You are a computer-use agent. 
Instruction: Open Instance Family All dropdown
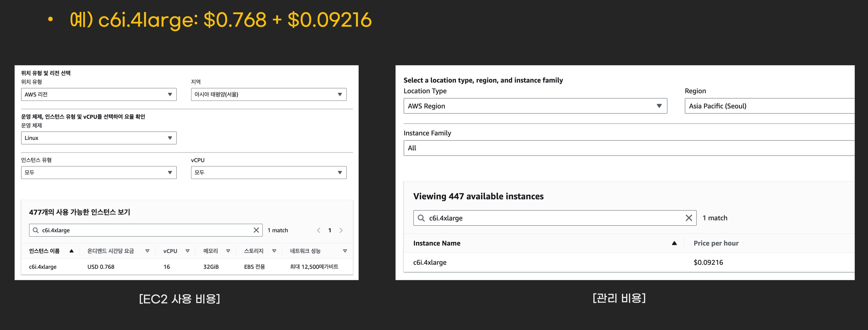(x=629, y=148)
